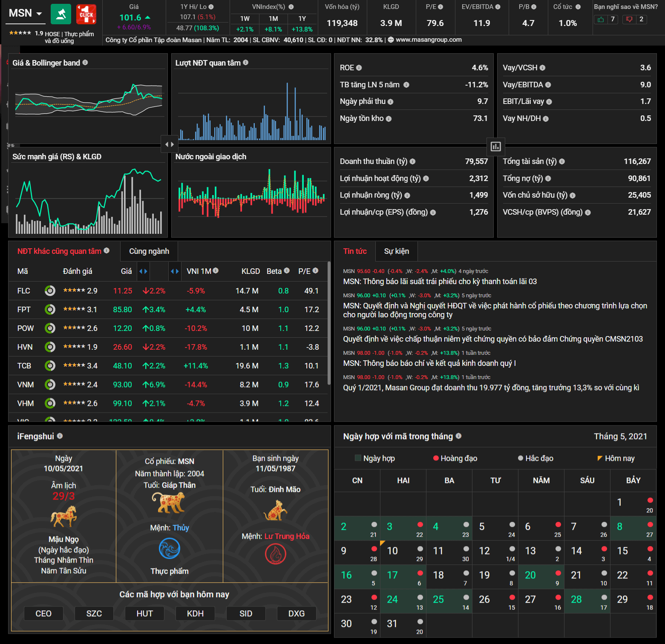
Task: Toggle Hoàng đạo legend marker
Action: [x=436, y=458]
